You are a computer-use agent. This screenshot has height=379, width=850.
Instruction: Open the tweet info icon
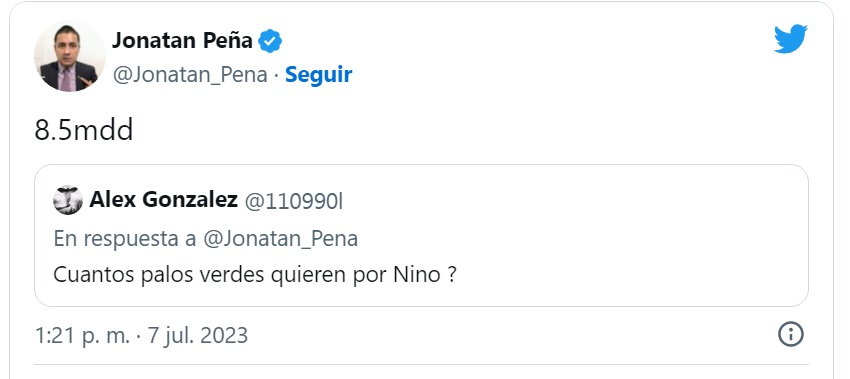pos(790,335)
